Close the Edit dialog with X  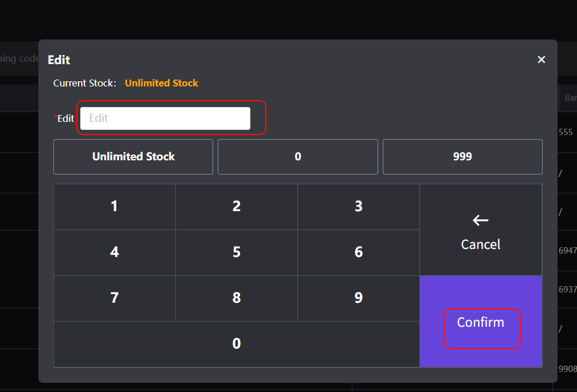(x=541, y=60)
